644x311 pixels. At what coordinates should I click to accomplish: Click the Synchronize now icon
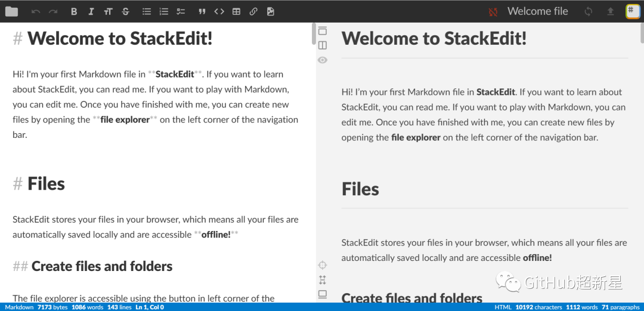coord(588,11)
